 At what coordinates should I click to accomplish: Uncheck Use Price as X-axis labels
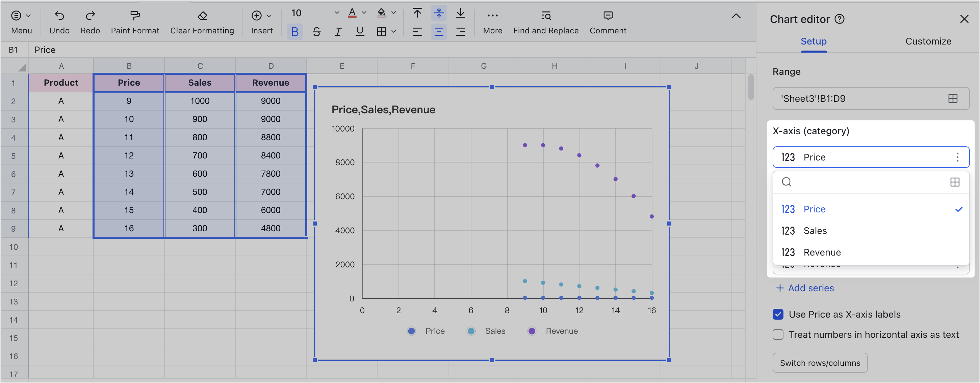tap(778, 314)
